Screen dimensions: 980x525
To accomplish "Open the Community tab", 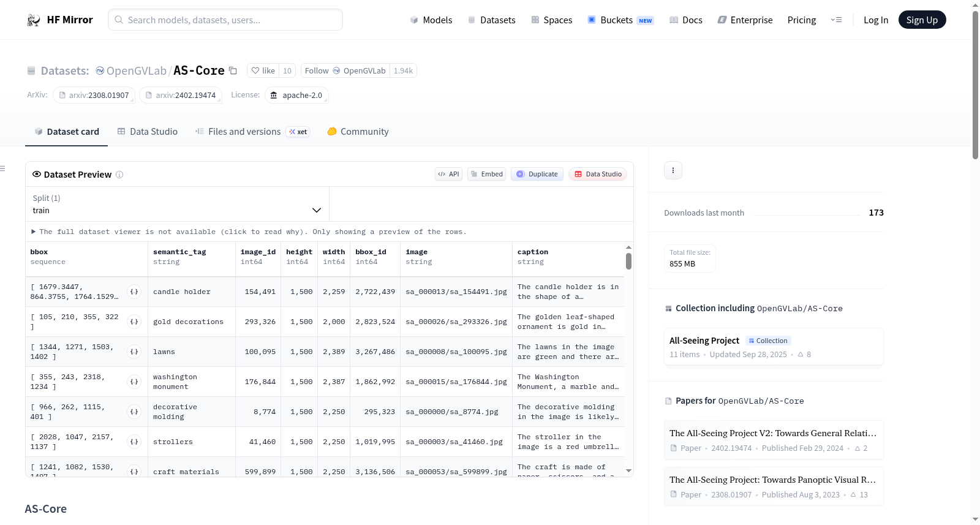I will pos(358,132).
